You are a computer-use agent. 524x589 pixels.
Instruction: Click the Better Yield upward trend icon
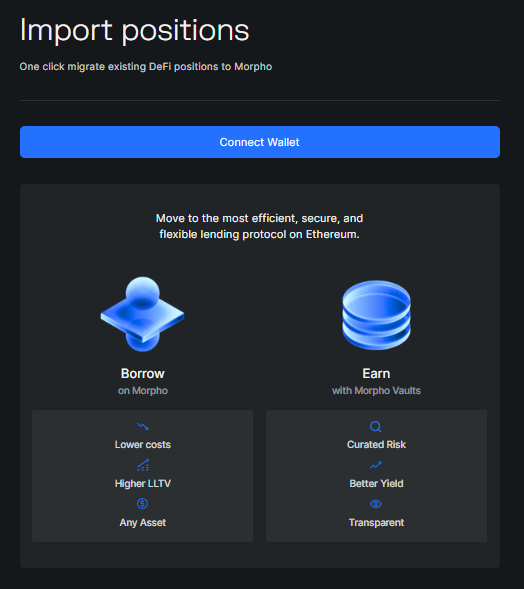[376, 465]
